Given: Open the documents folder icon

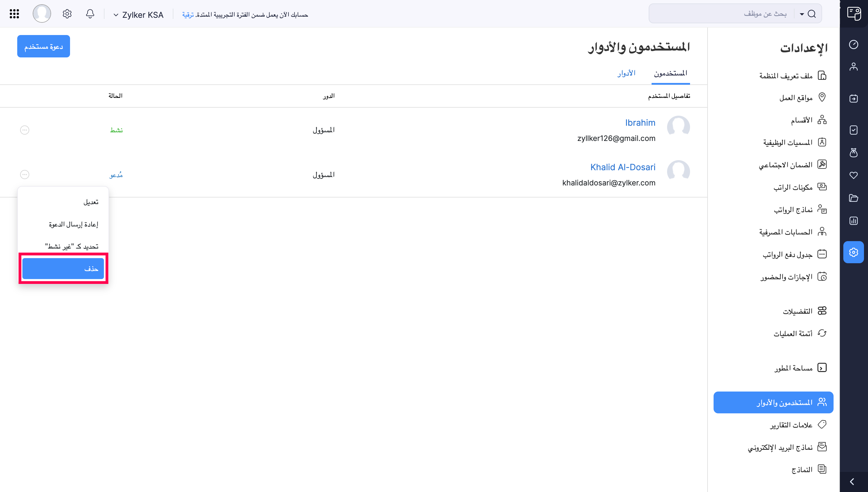Looking at the screenshot, I should 854,198.
